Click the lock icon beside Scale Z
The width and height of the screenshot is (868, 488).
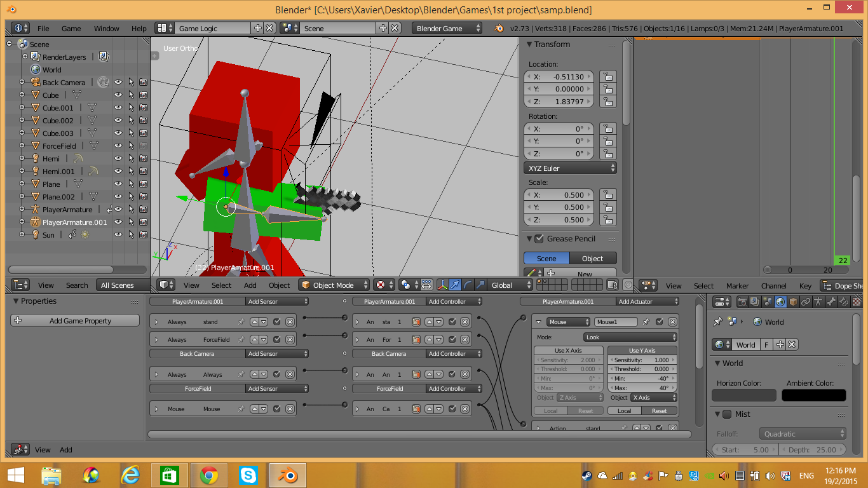point(608,220)
